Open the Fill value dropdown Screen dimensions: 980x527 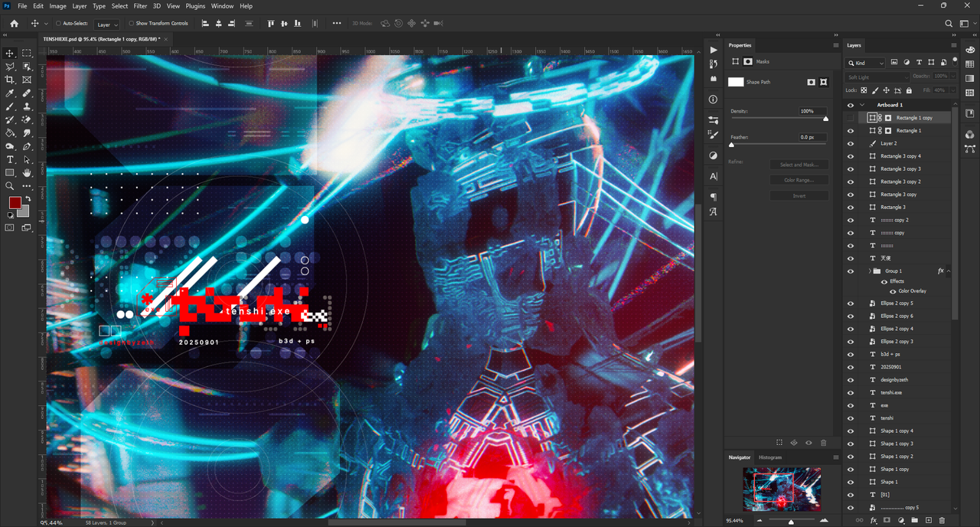tap(952, 90)
